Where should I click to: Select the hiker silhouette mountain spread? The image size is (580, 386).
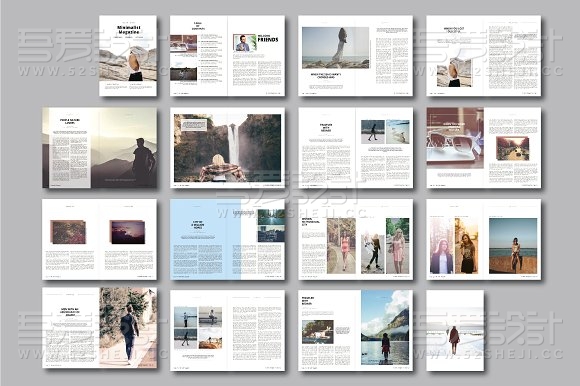[x=100, y=148]
